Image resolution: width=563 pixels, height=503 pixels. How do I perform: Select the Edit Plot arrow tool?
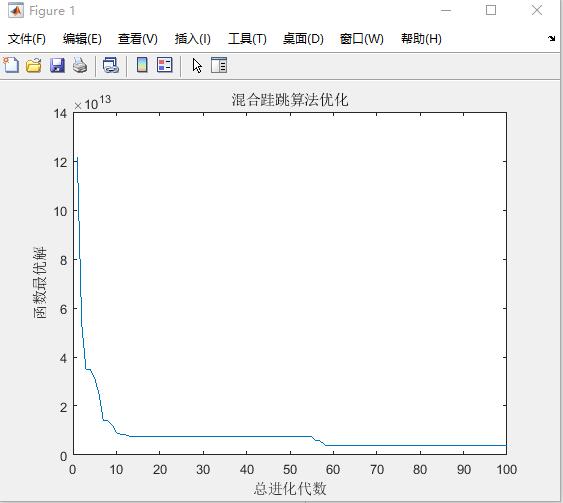point(197,66)
